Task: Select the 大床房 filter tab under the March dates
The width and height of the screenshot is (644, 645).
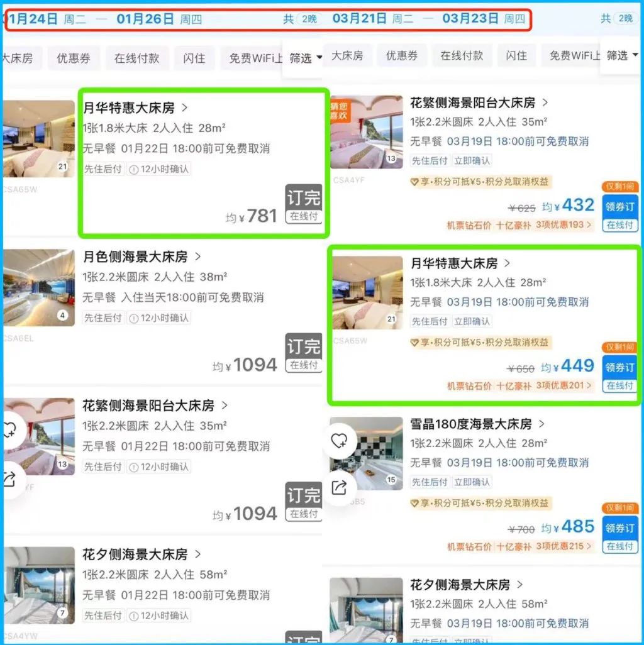Action: pos(347,56)
